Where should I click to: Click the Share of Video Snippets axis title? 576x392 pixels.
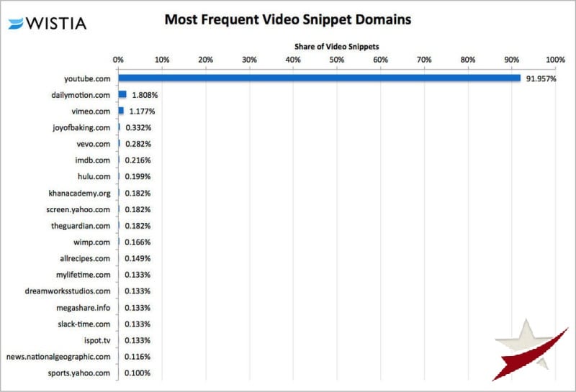point(337,46)
